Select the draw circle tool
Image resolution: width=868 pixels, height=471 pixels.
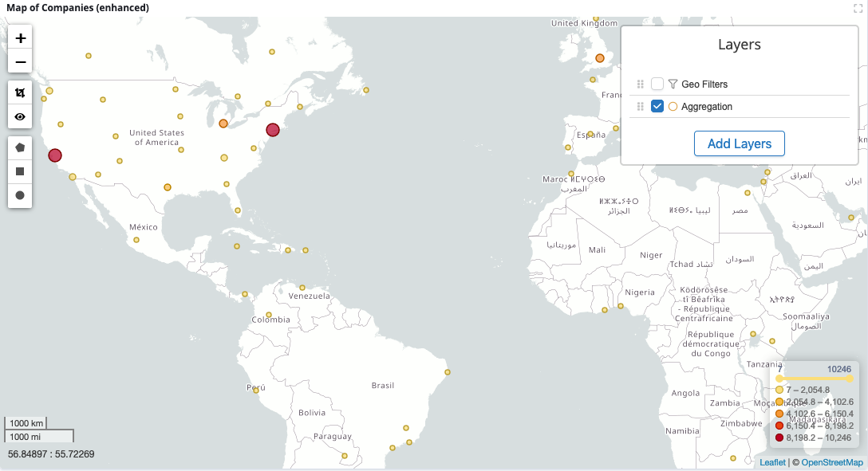(20, 195)
